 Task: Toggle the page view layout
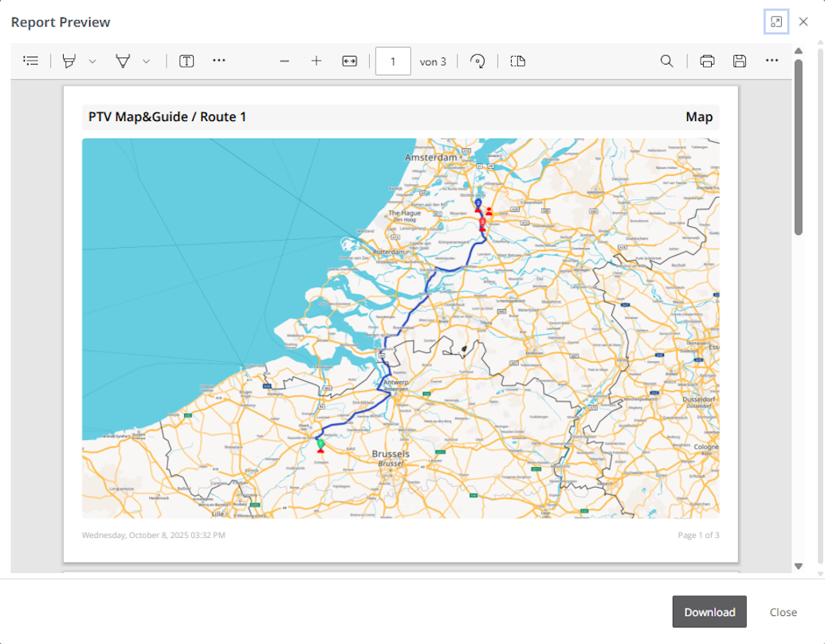pyautogui.click(x=518, y=61)
